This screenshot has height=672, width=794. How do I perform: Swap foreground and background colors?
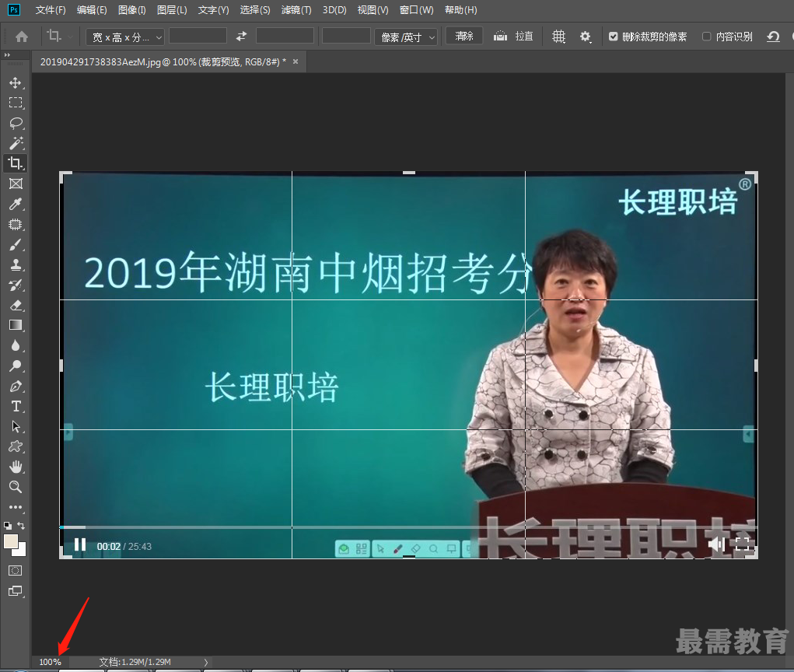coord(21,526)
